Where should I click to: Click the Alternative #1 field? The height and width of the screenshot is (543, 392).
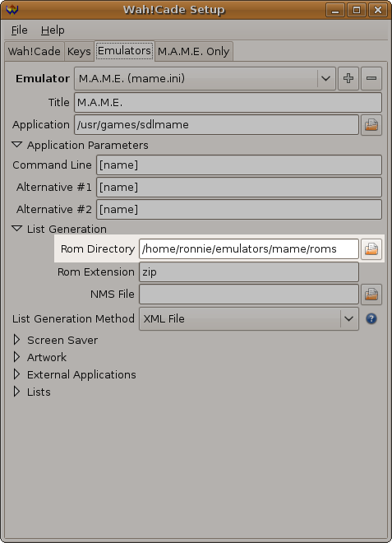click(x=239, y=187)
